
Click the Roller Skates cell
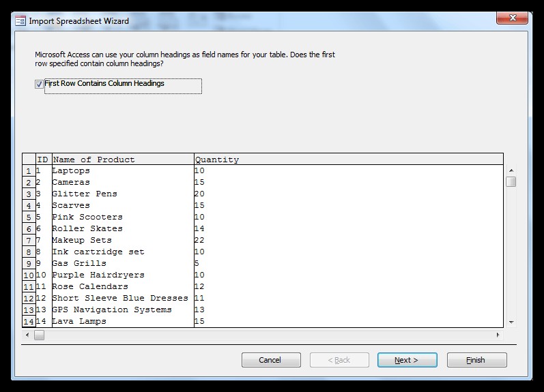pos(123,228)
